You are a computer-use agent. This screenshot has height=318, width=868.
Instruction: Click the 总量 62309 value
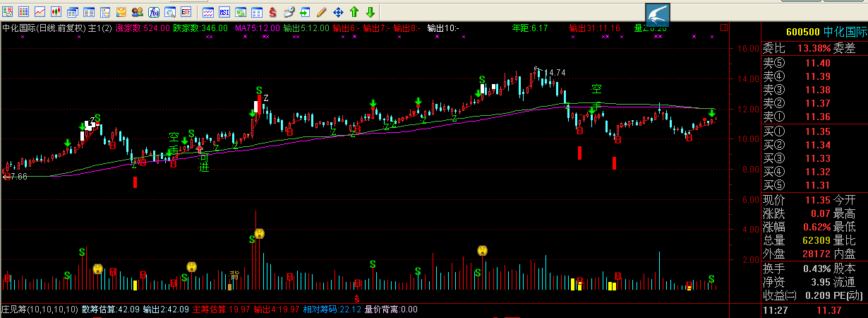point(816,240)
